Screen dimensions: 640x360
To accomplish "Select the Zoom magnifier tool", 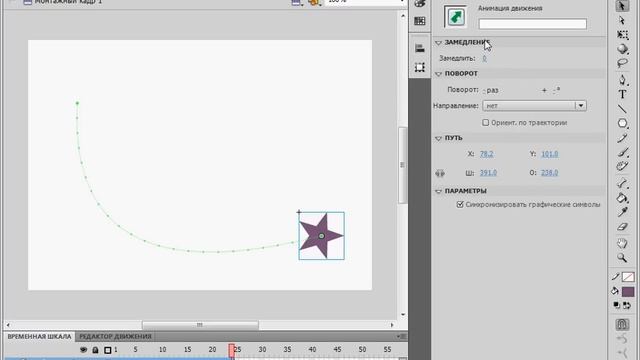I will pyautogui.click(x=622, y=258).
